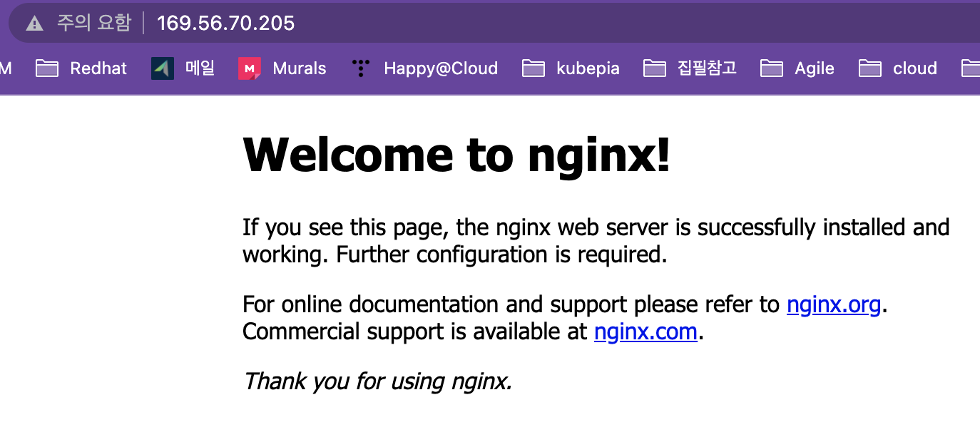Click the 'Further configuration is required' sentence
Screen dimensions: 980x442
coord(501,255)
